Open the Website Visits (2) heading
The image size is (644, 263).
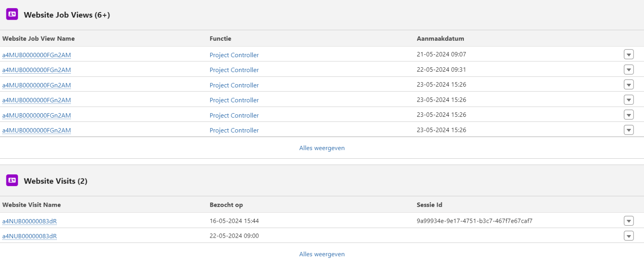tap(56, 181)
